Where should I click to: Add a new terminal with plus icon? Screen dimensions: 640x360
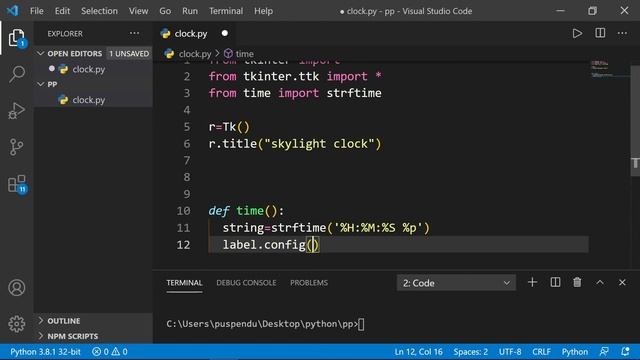[x=532, y=282]
